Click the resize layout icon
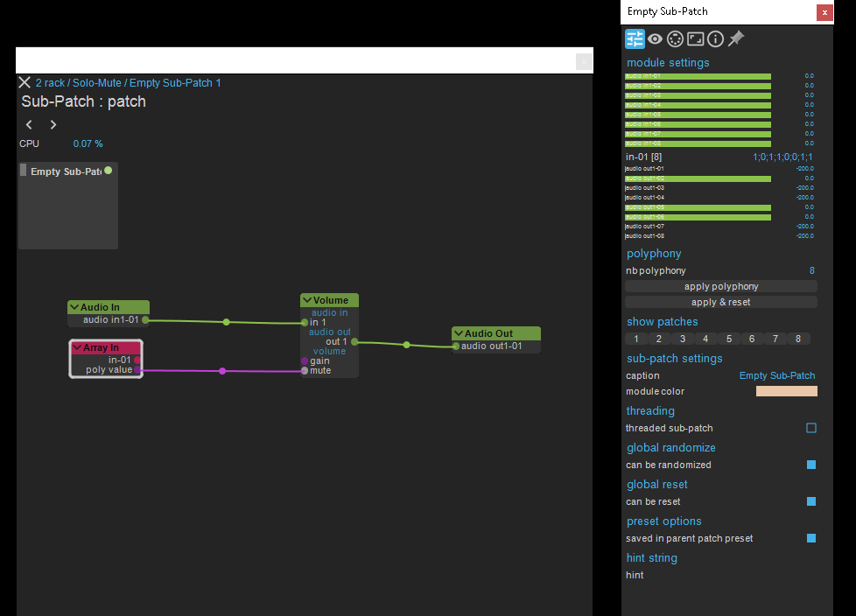Viewport: 856px width, 616px height. (695, 38)
